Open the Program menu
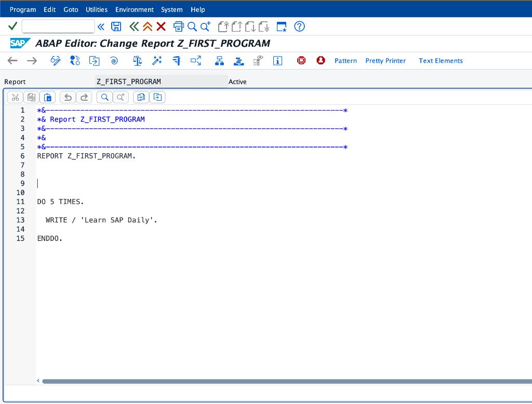This screenshot has width=532, height=404. pyautogui.click(x=23, y=9)
